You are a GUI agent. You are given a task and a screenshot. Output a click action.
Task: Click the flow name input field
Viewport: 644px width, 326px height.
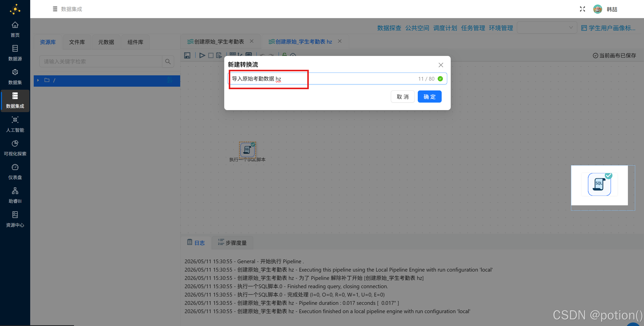click(337, 79)
